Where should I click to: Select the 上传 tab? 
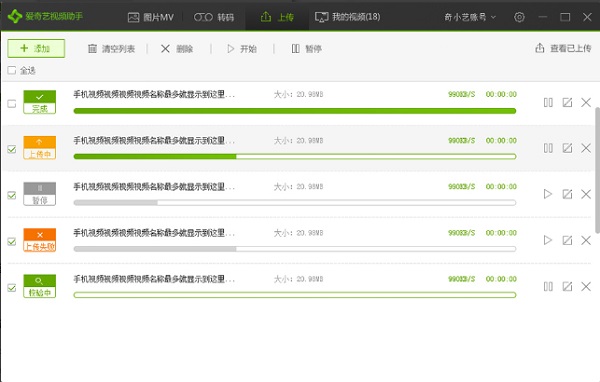[277, 17]
